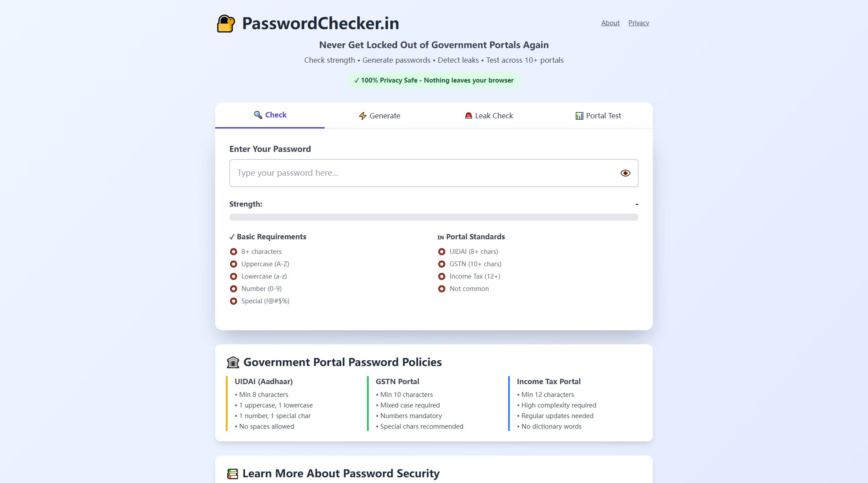This screenshot has width=868, height=483.
Task: Click the lightning bolt icon for Generate
Action: pos(363,116)
